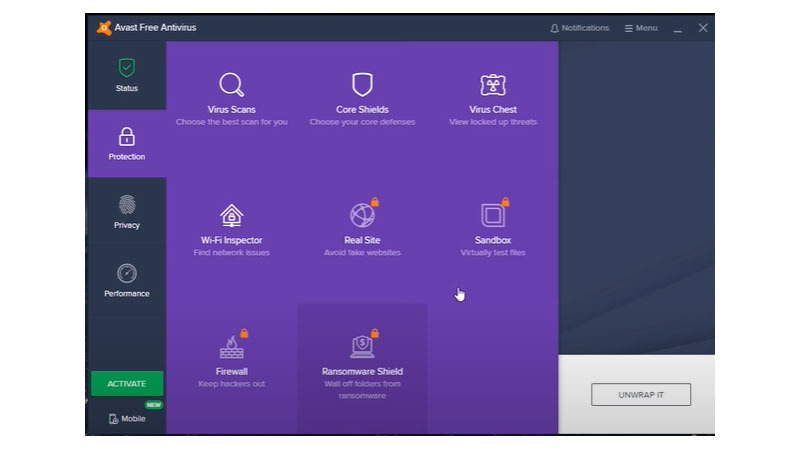Click the Wi-Fi Inspector title label
This screenshot has height=450, width=800.
232,240
